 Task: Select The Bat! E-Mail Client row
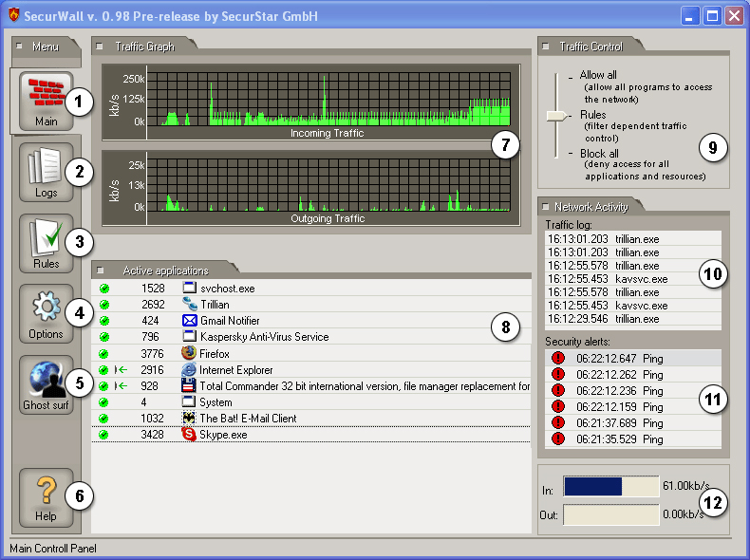click(x=310, y=418)
